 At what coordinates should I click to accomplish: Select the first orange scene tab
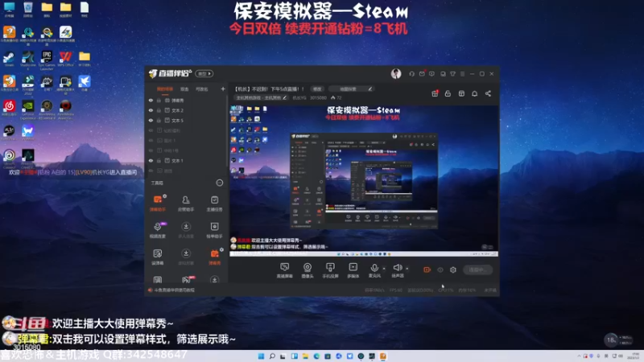[165, 89]
